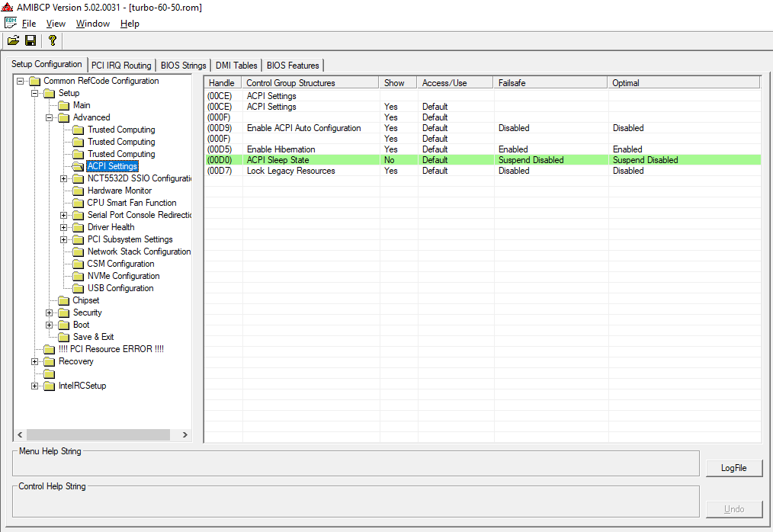Click folder icon beside CSM Configuration

[x=78, y=264]
